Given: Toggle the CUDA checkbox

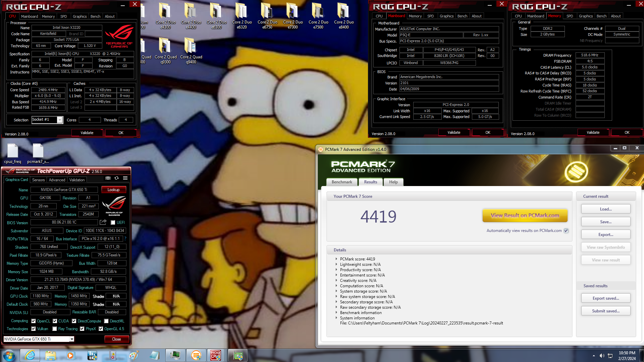Looking at the screenshot, I should (55, 321).
